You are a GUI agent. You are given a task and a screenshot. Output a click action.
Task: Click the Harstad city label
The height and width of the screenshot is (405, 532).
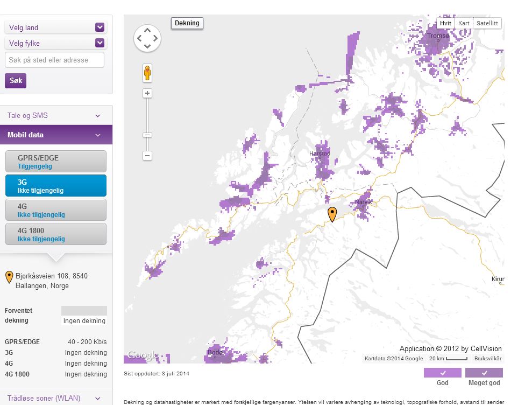click(x=320, y=153)
